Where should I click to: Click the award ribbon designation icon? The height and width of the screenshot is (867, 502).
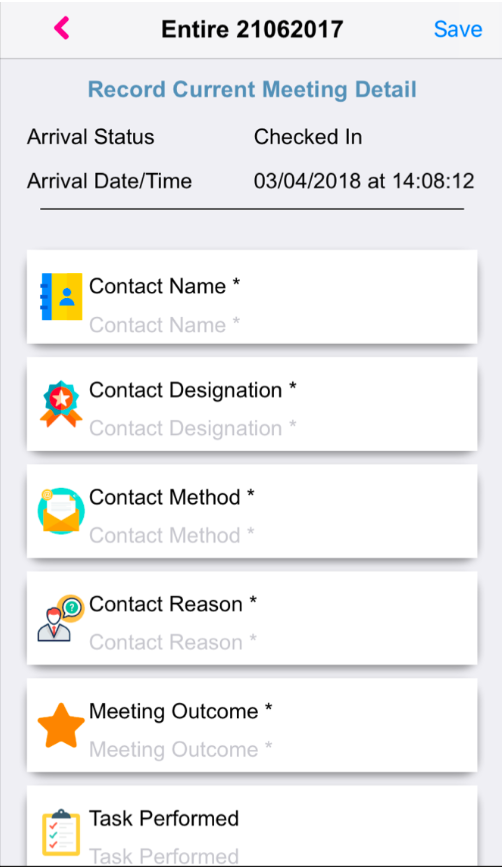[61, 404]
